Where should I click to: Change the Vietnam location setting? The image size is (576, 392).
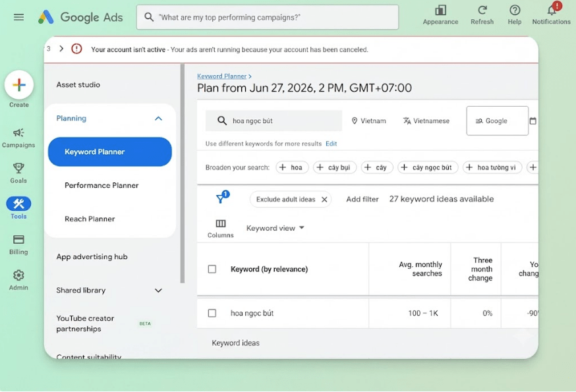click(368, 121)
